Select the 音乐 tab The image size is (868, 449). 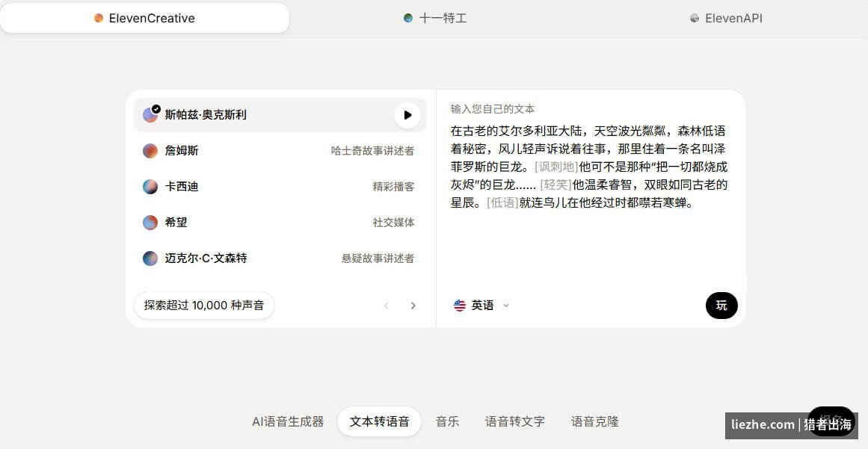tap(447, 422)
